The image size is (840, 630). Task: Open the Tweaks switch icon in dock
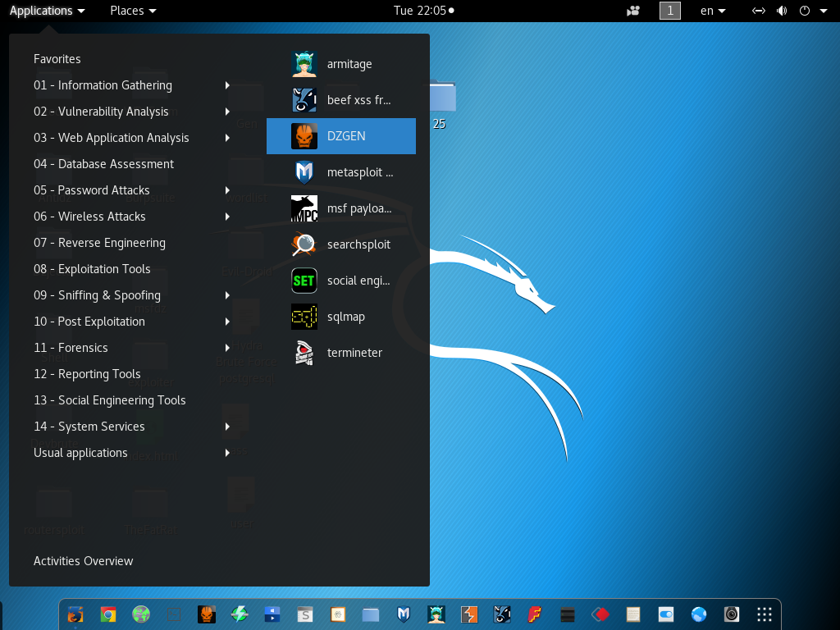pos(666,614)
